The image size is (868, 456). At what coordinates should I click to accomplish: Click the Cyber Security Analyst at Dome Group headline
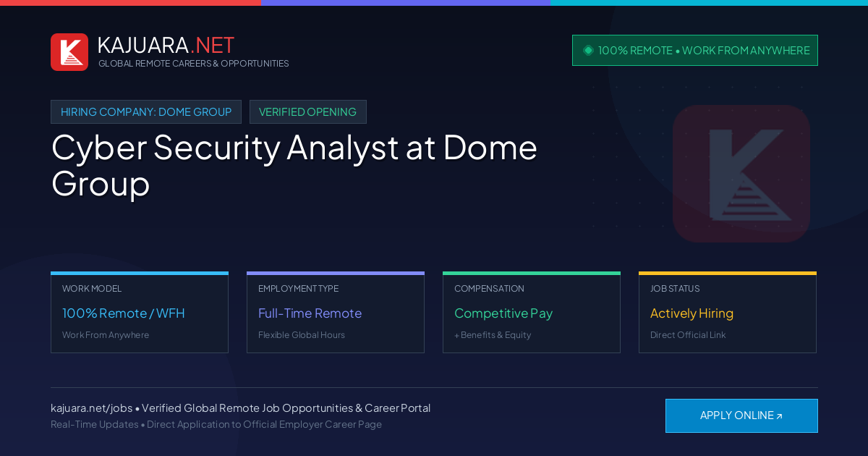[294, 165]
